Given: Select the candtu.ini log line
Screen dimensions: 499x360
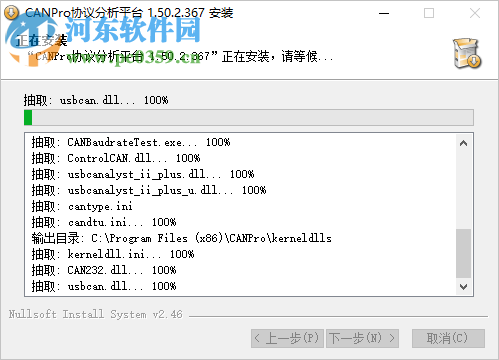Looking at the screenshot, I should [x=104, y=222].
